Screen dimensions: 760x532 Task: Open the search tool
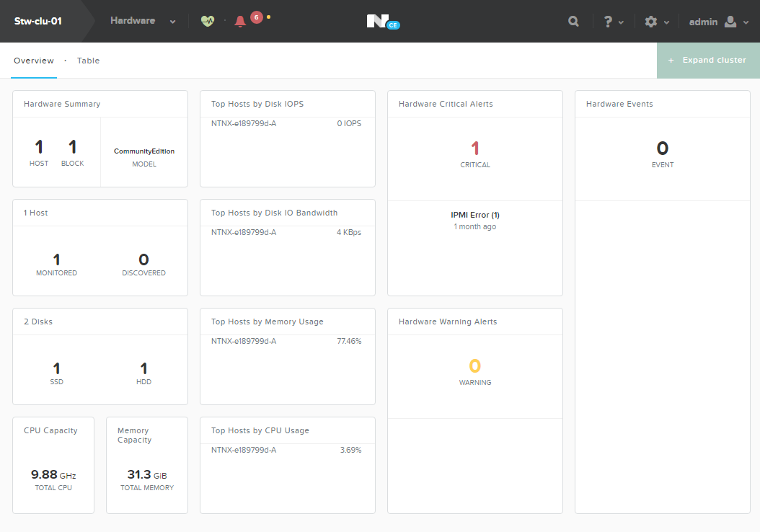coord(573,21)
